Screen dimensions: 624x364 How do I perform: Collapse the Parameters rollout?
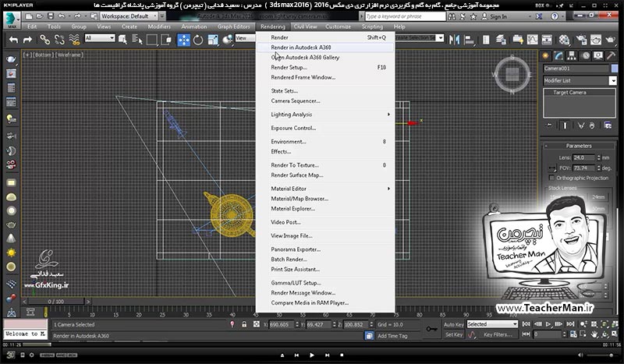click(578, 146)
